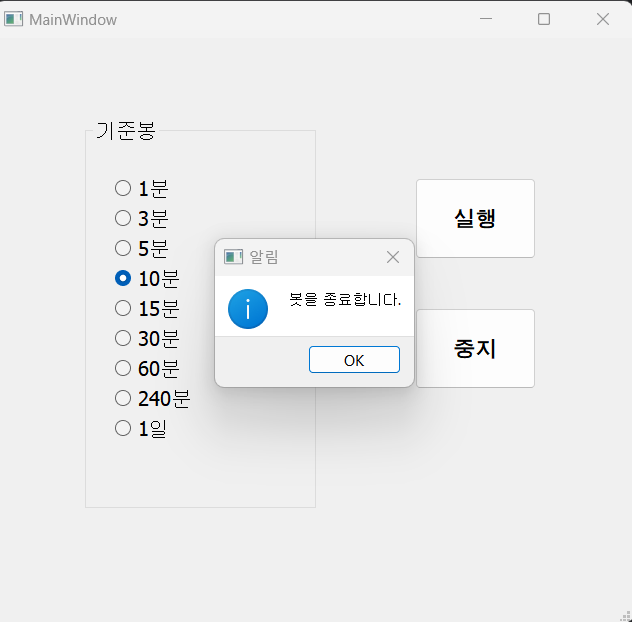Click the 알림 dialog title icon

(x=233, y=257)
